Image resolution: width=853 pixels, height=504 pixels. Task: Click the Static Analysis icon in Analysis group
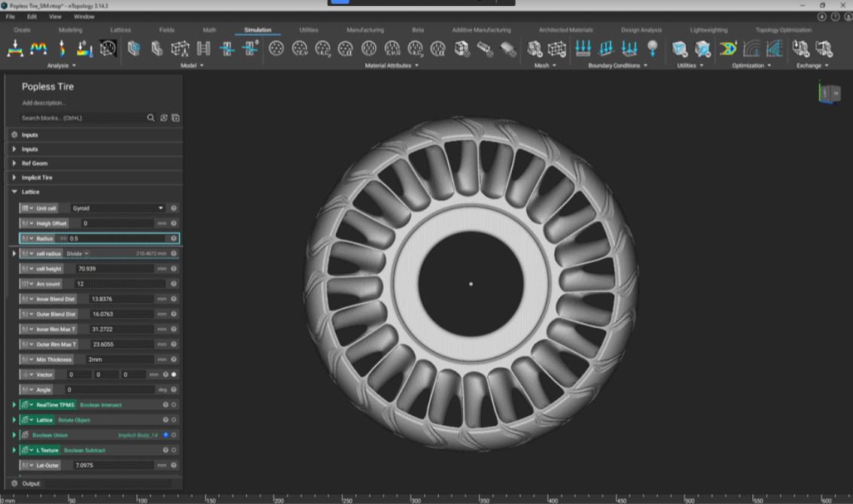coord(14,49)
